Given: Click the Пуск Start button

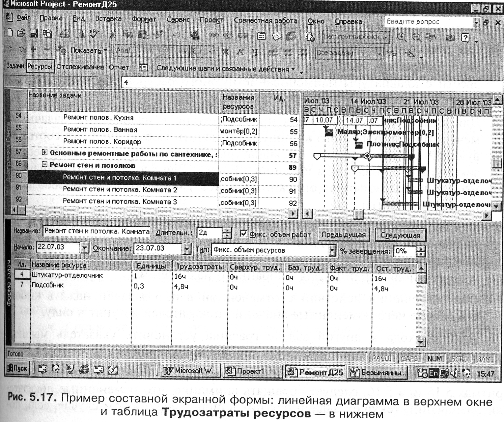Looking at the screenshot, I should (x=18, y=368).
